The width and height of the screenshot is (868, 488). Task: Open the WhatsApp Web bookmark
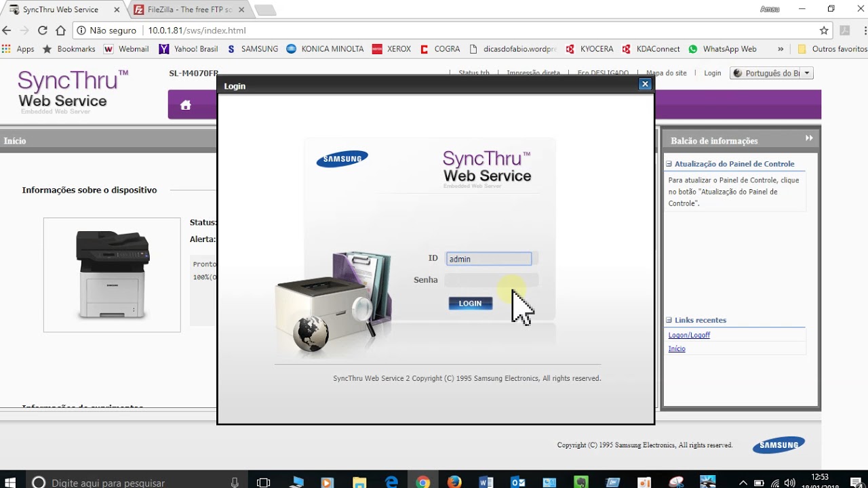pos(722,49)
